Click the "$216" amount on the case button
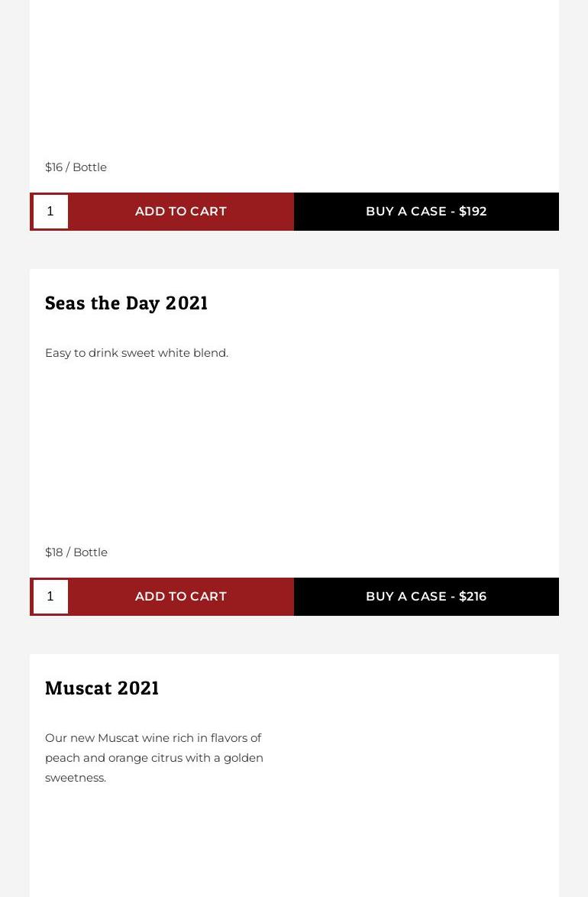588x897 pixels. click(473, 597)
